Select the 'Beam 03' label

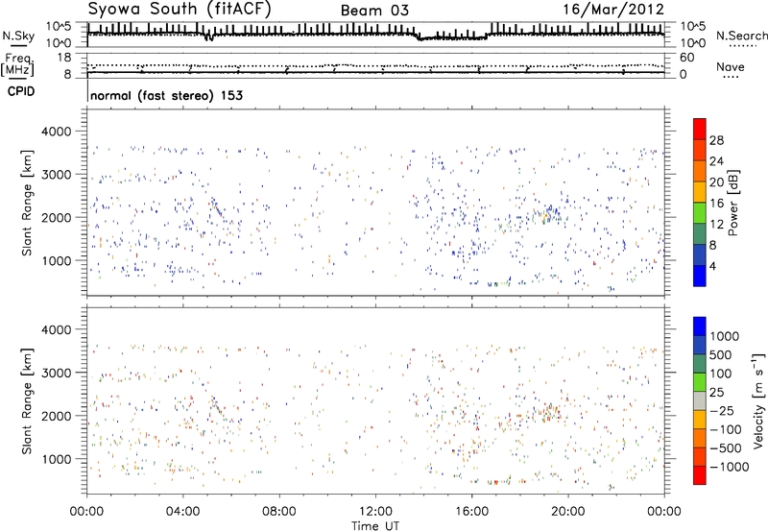tap(374, 11)
